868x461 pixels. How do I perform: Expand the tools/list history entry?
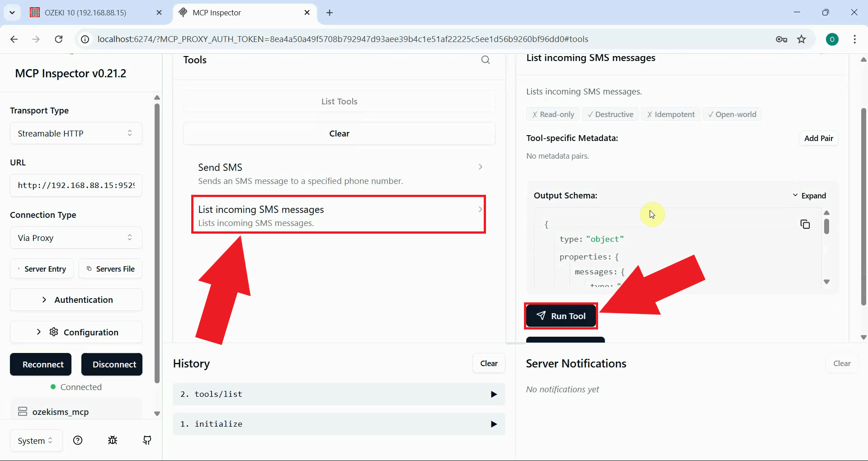click(494, 394)
